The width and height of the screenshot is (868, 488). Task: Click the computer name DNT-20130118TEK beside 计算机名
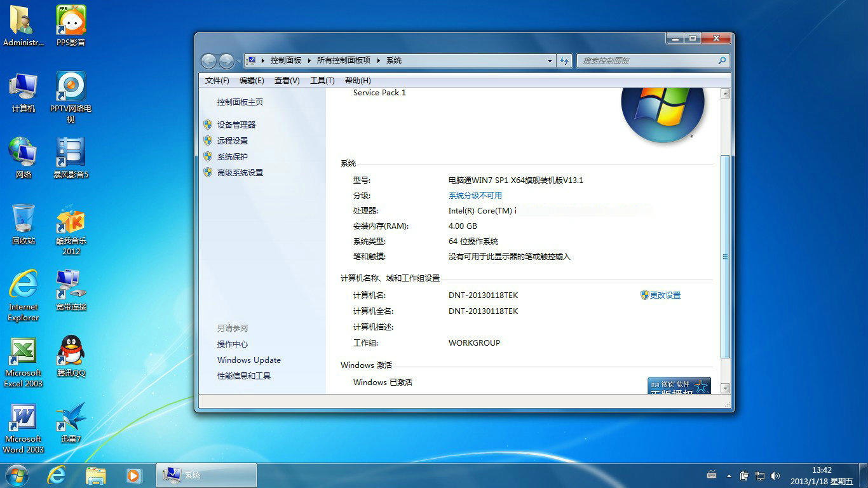[483, 295]
